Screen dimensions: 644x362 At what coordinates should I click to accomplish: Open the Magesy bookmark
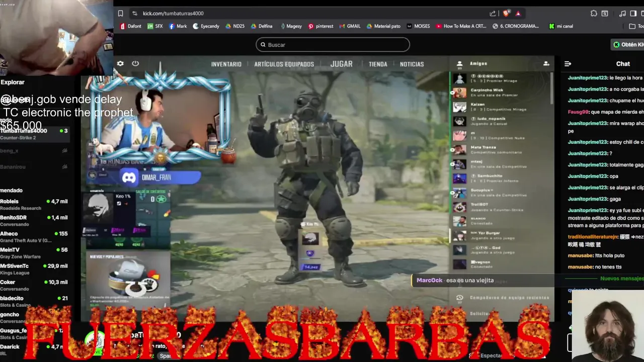(x=291, y=26)
